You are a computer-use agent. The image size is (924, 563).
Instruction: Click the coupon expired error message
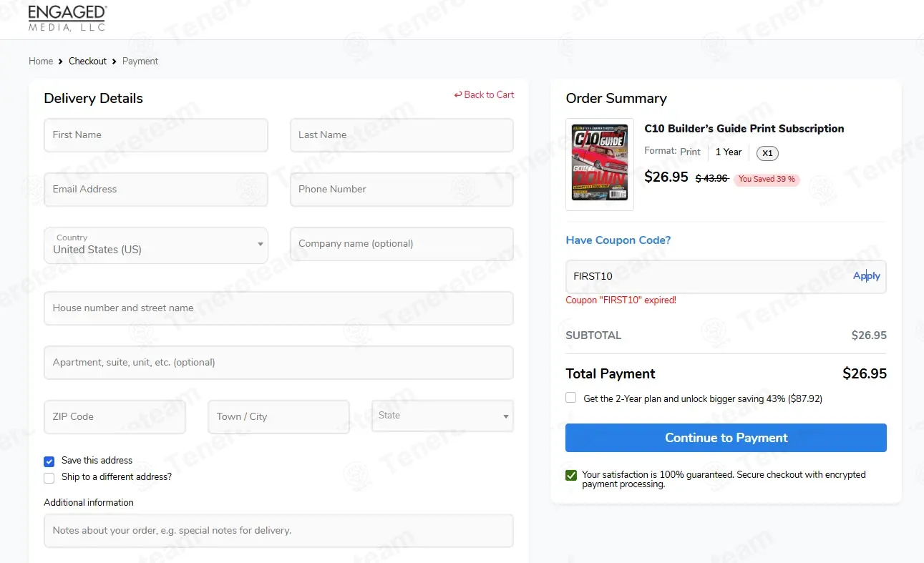621,300
